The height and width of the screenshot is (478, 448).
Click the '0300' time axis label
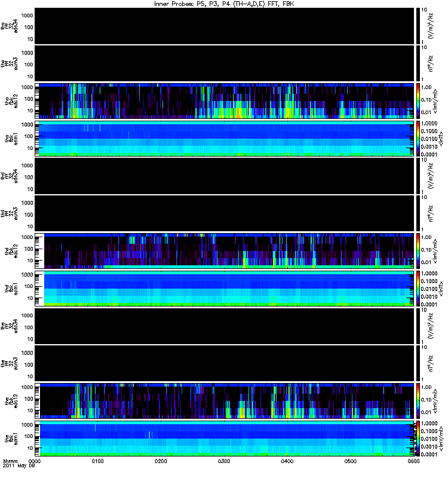pyautogui.click(x=224, y=461)
